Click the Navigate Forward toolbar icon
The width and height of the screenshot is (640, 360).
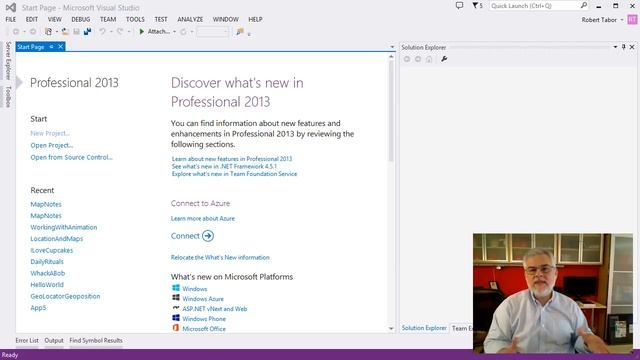[x=33, y=31]
